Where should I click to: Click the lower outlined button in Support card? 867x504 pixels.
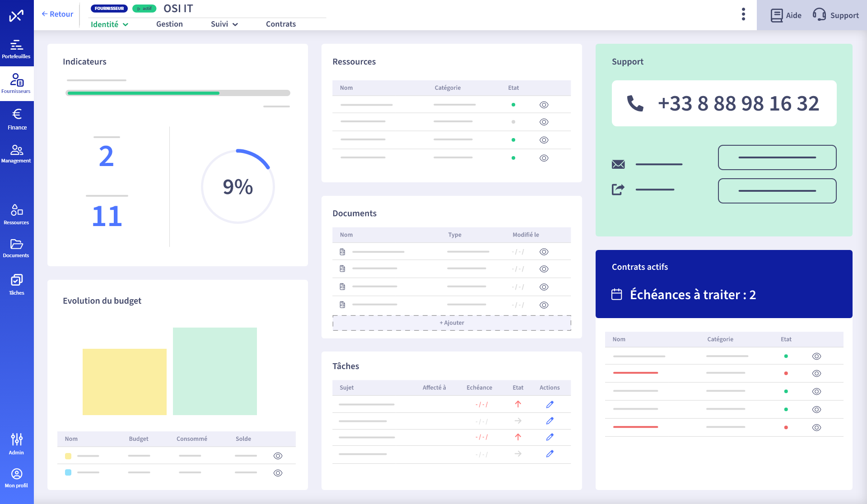pyautogui.click(x=777, y=191)
